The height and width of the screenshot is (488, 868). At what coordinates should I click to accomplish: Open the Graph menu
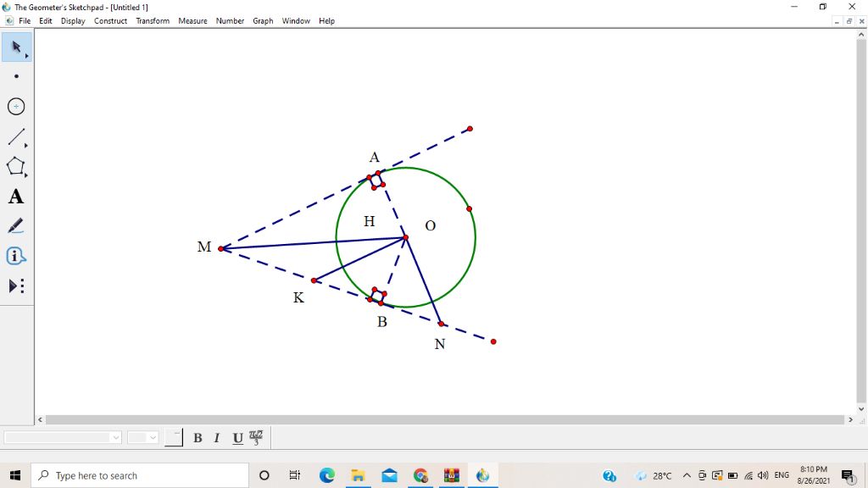pyautogui.click(x=263, y=21)
